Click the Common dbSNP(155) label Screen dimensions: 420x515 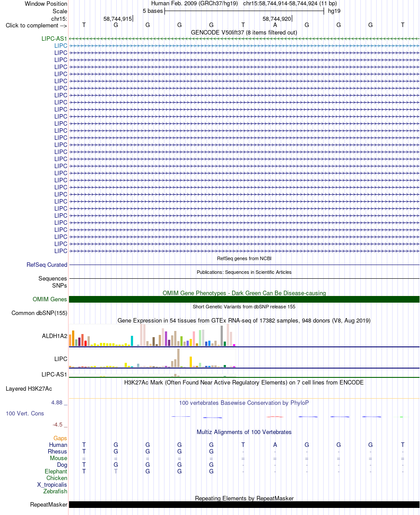(x=39, y=313)
